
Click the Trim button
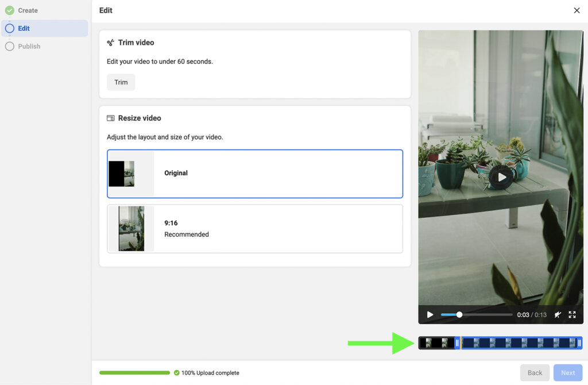click(x=121, y=82)
